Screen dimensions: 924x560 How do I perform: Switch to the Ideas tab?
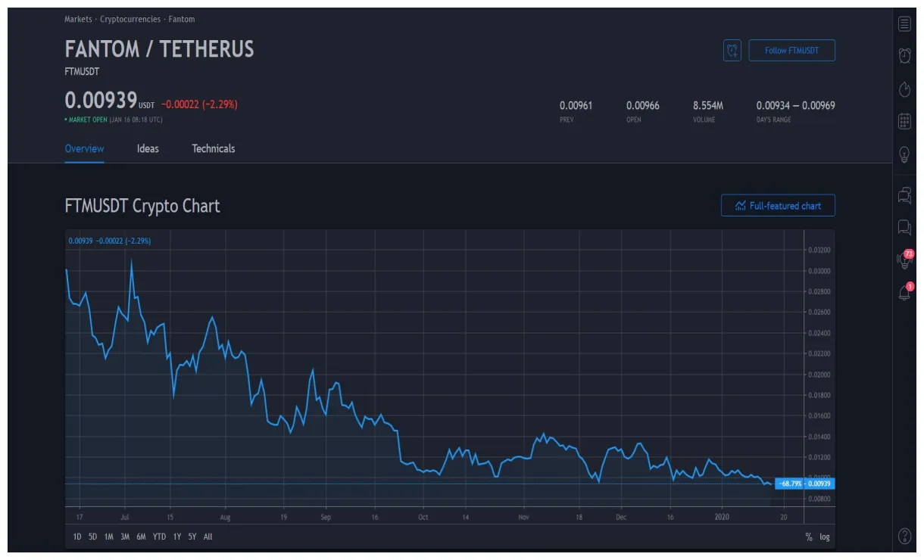[x=147, y=149]
